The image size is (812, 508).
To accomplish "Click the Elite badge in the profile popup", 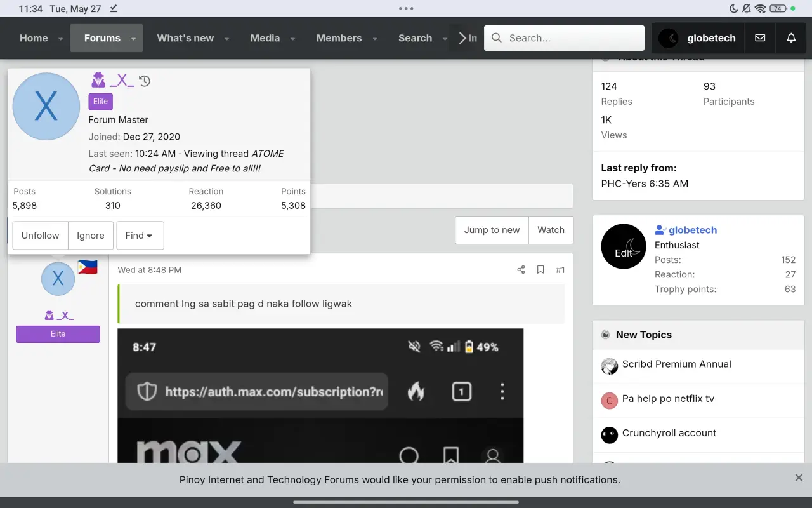I will point(100,101).
